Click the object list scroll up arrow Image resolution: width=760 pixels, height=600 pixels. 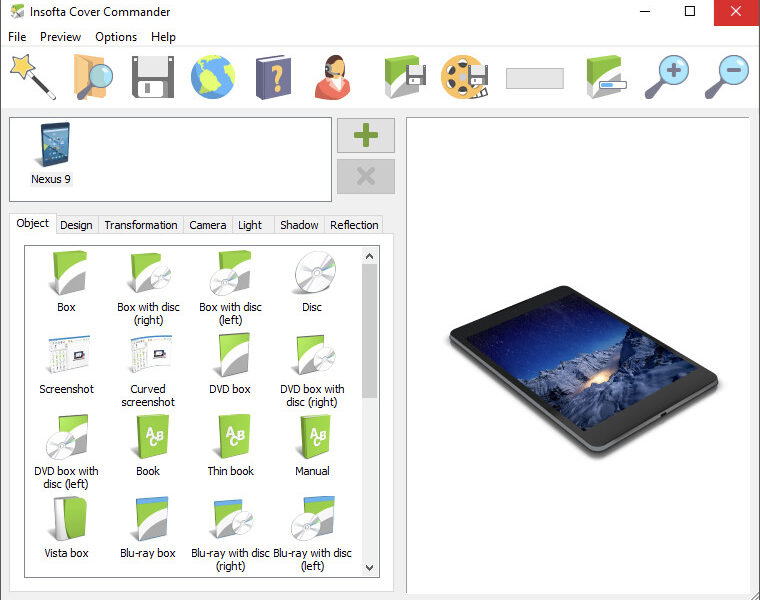click(x=369, y=256)
